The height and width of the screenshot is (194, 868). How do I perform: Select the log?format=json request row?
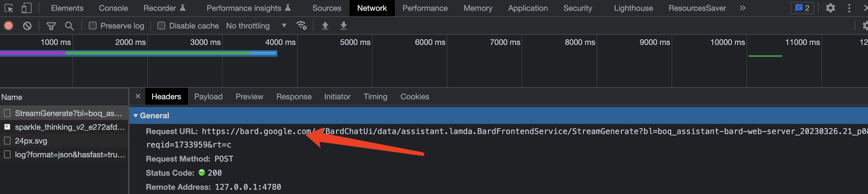click(x=64, y=155)
